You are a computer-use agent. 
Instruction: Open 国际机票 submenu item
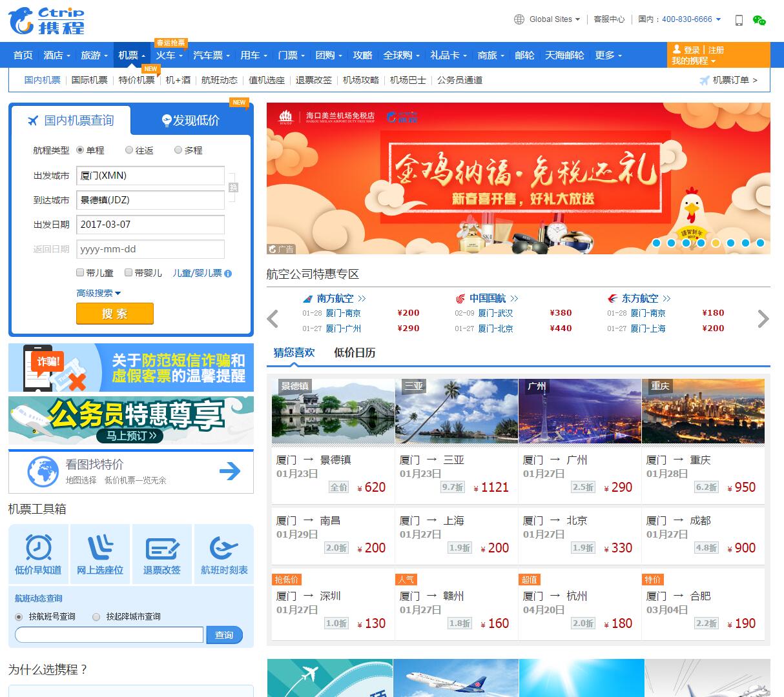89,80
